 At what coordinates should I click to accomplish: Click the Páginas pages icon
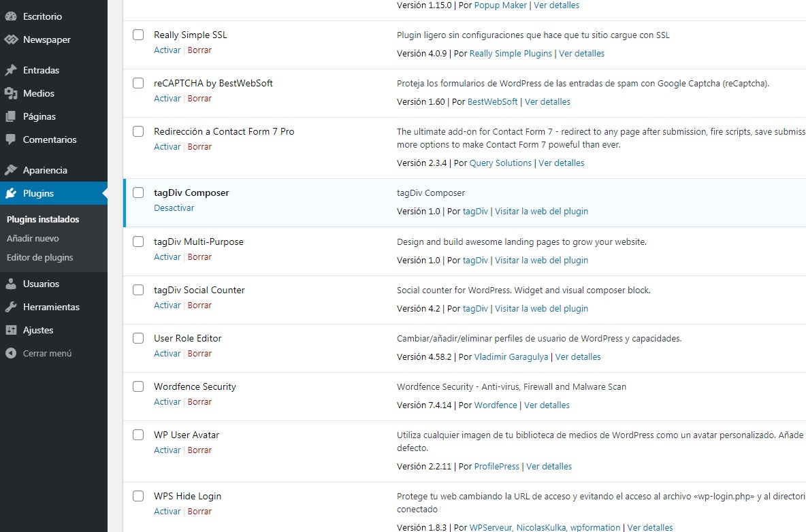pyautogui.click(x=11, y=116)
